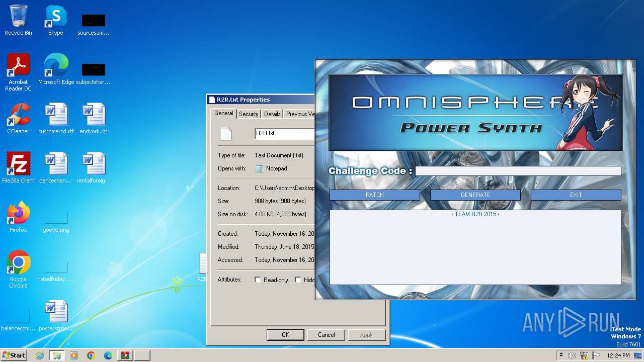Launch Google Chrome desktop shortcut
Viewport: 644px width, 362px height.
tap(18, 269)
